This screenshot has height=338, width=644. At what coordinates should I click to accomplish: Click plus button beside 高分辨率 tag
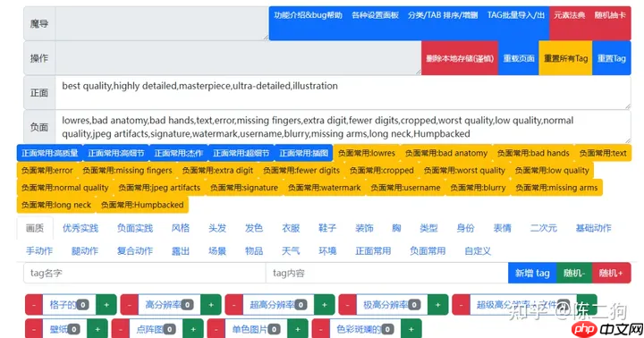point(211,305)
